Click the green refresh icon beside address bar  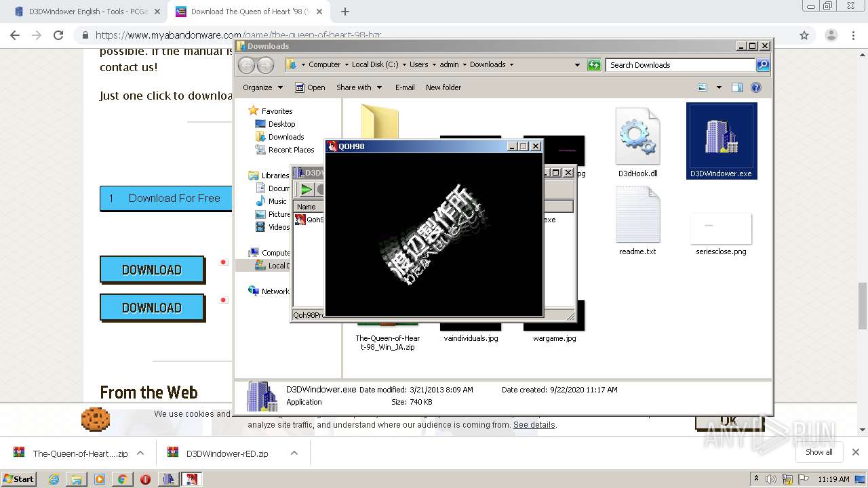point(594,65)
